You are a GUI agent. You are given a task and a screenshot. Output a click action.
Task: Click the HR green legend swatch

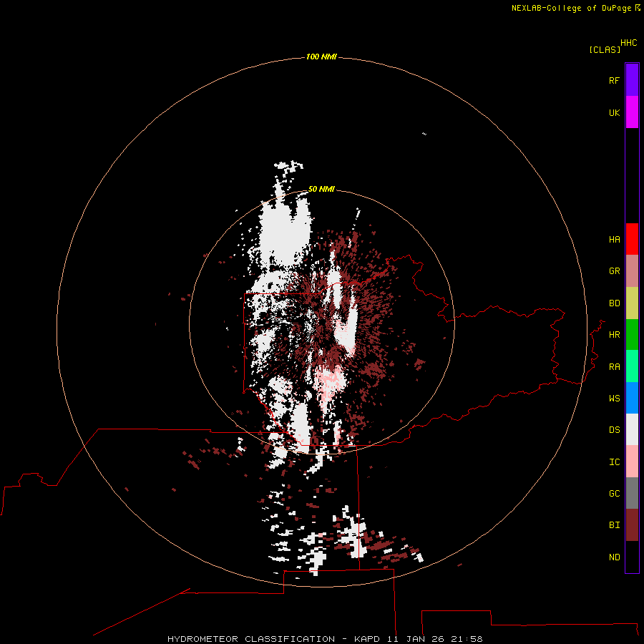tap(632, 334)
